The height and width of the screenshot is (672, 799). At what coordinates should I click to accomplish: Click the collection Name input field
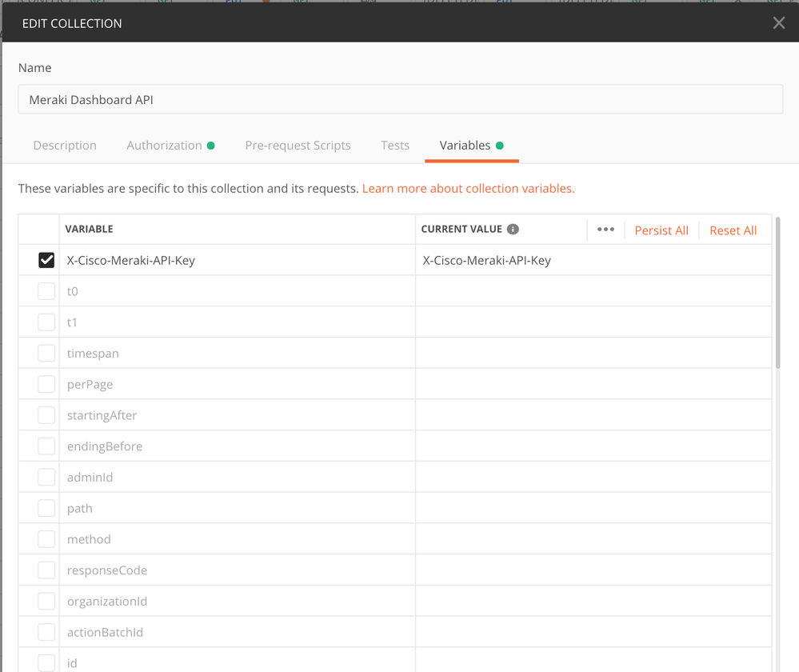coord(400,99)
